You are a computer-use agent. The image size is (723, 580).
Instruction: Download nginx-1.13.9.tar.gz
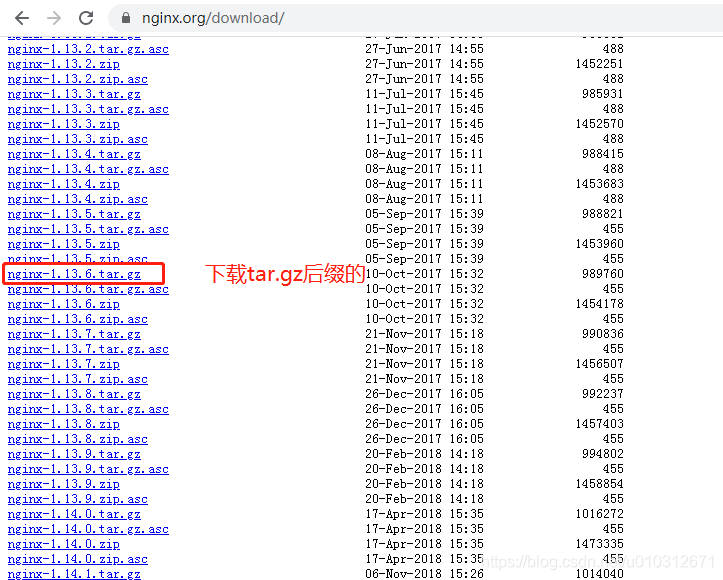tap(74, 454)
